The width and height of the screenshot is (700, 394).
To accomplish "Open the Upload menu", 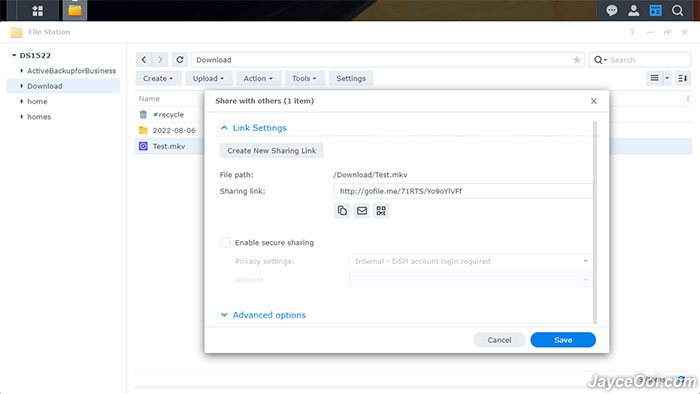I will pos(208,78).
